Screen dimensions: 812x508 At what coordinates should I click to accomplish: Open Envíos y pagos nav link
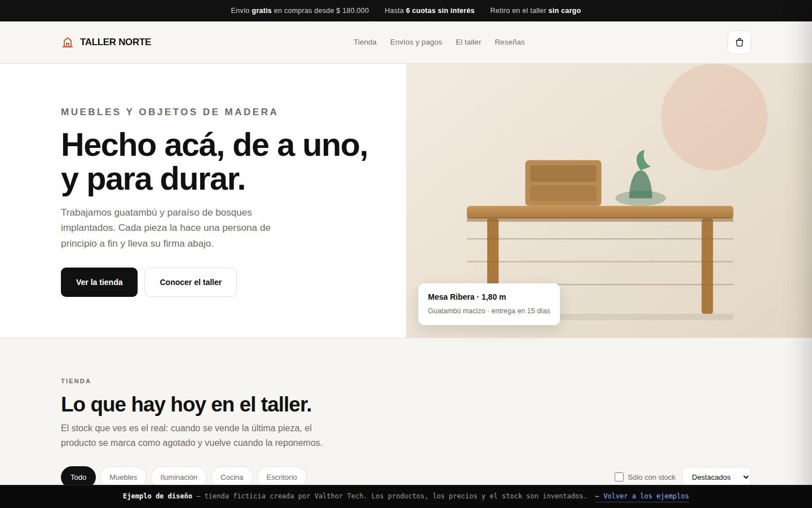(416, 42)
